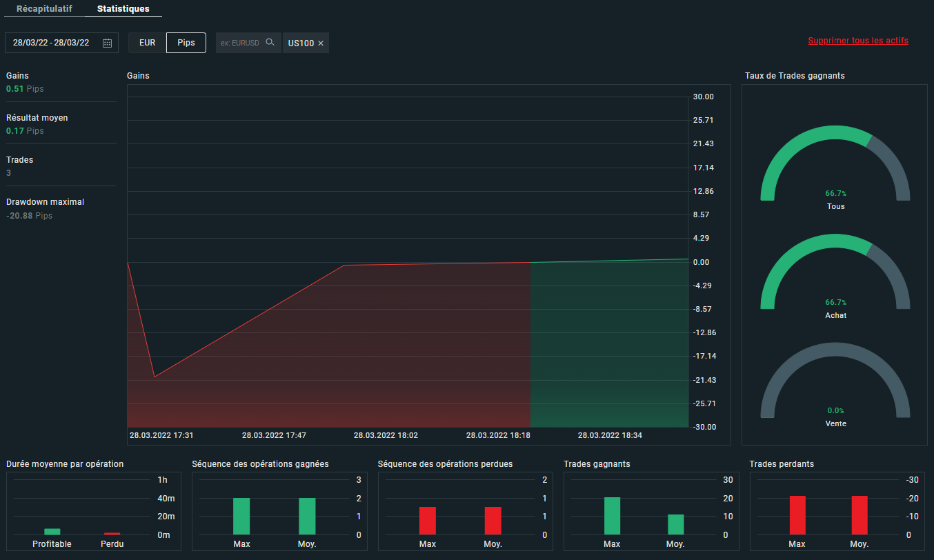This screenshot has width=934, height=560.
Task: Click the green area of Gains chart
Action: pos(609,345)
